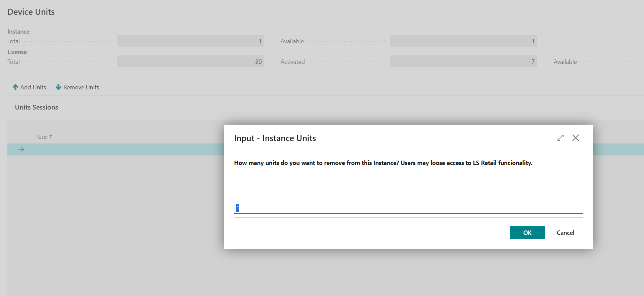644x296 pixels.
Task: Click the License Available label at right
Action: pos(565,62)
